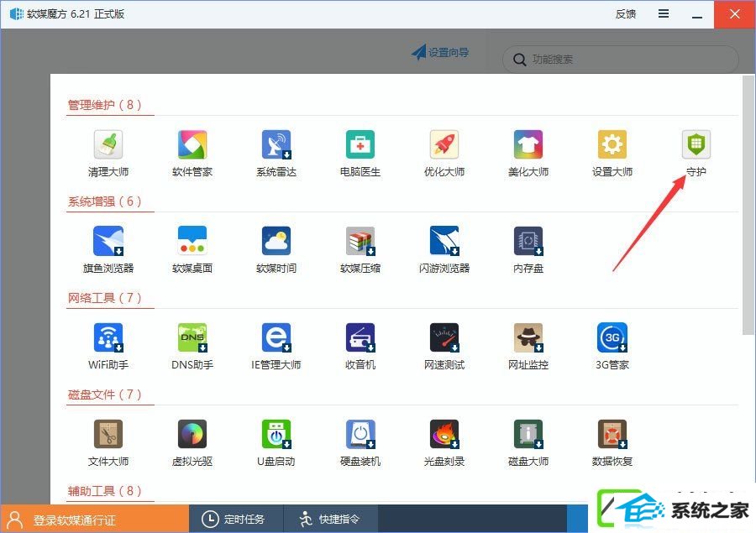Screen dimensions: 756x533
Task: Focus the 功能搜索 search field
Action: pos(621,60)
